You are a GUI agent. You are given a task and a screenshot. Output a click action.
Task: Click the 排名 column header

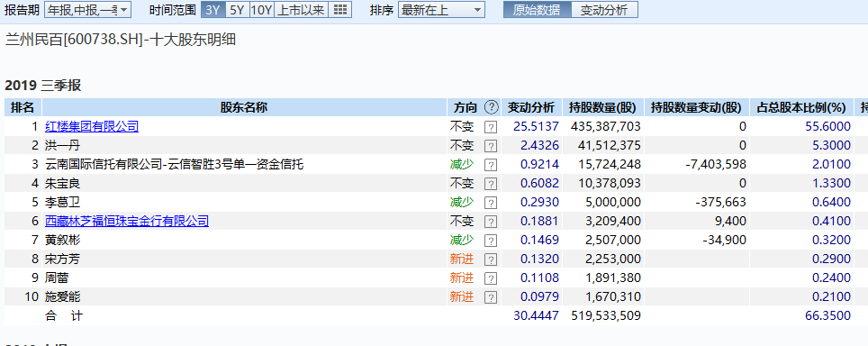23,107
